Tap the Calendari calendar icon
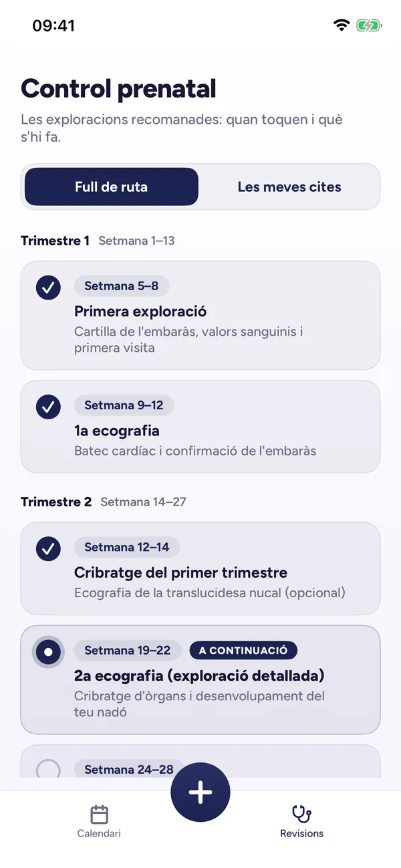This screenshot has height=868, width=401. (x=99, y=815)
